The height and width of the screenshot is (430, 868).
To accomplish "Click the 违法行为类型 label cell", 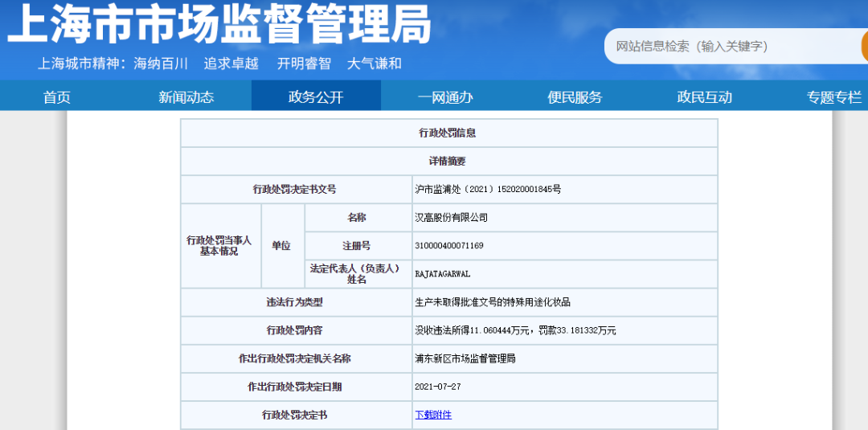I will (296, 302).
